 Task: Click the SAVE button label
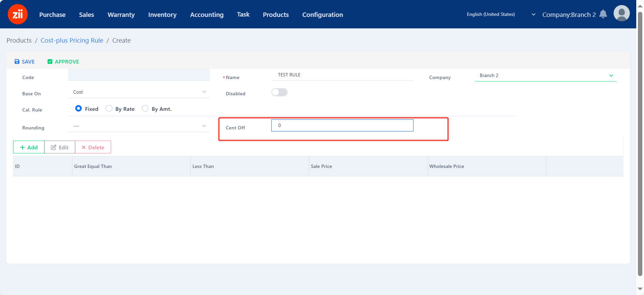click(x=28, y=62)
